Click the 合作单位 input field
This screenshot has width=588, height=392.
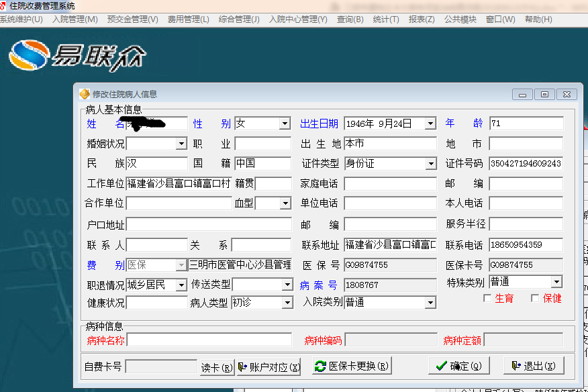point(179,203)
